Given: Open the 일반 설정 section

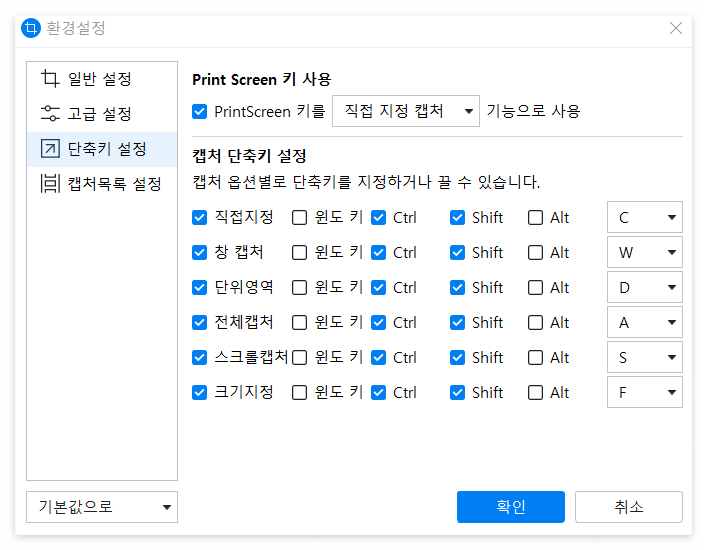Looking at the screenshot, I should click(102, 79).
